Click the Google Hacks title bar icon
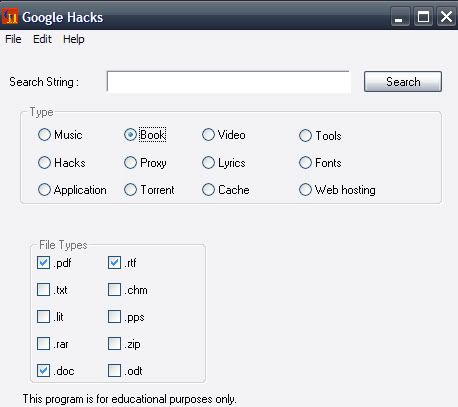The image size is (458, 407). click(x=10, y=16)
